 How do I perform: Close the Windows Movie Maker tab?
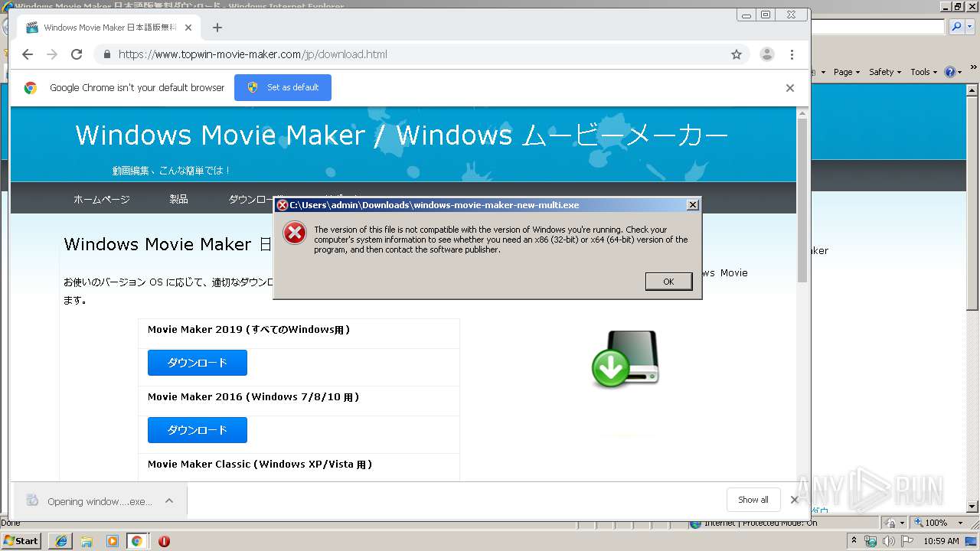click(x=188, y=28)
